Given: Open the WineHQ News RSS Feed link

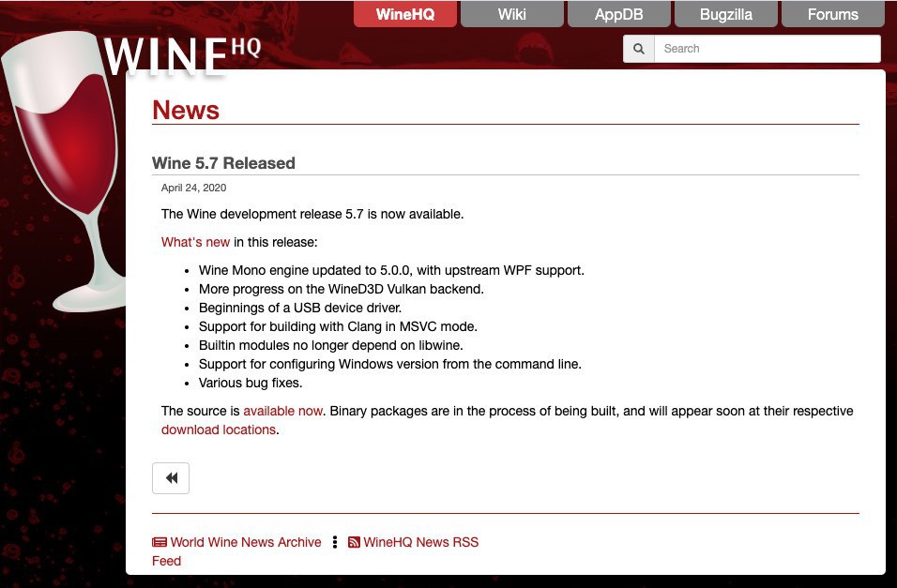Looking at the screenshot, I should (420, 542).
